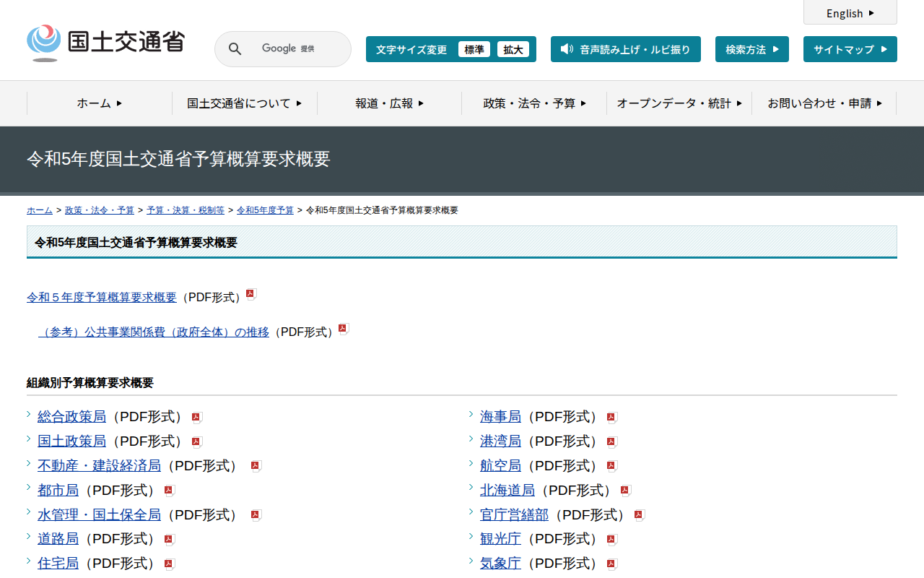Click PDF icon next to 海事局

tap(611, 418)
